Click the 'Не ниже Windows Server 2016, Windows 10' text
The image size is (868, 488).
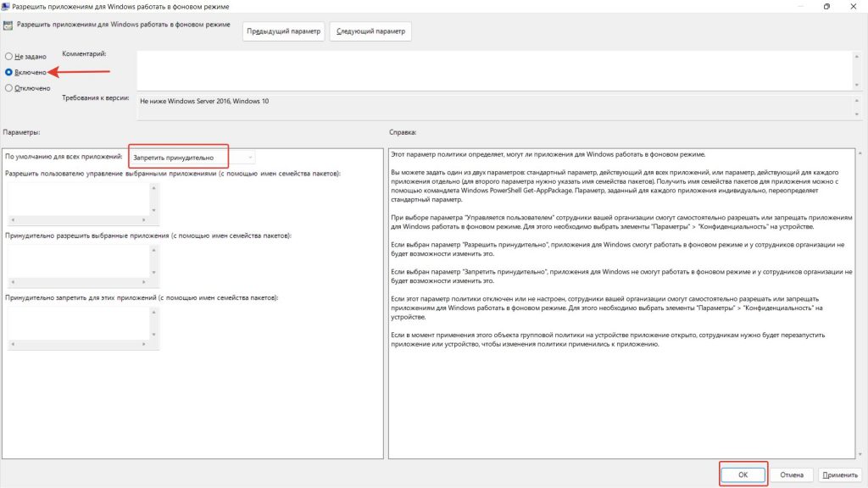click(204, 102)
